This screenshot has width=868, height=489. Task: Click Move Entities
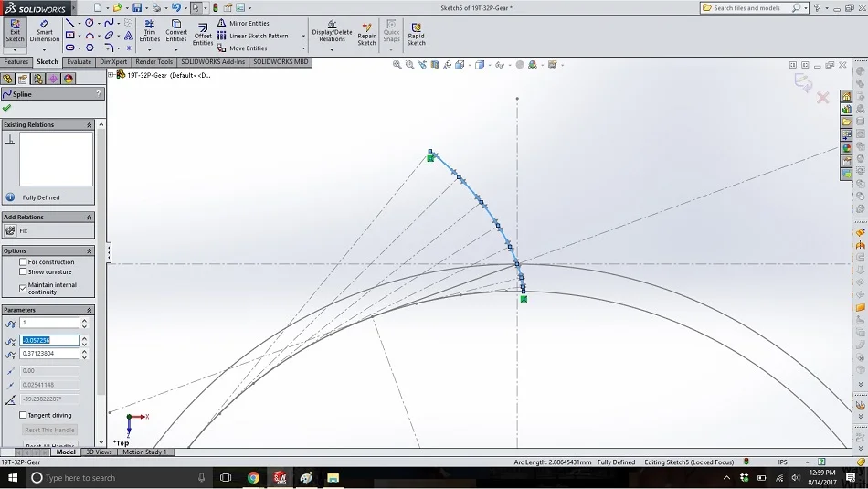coord(242,48)
